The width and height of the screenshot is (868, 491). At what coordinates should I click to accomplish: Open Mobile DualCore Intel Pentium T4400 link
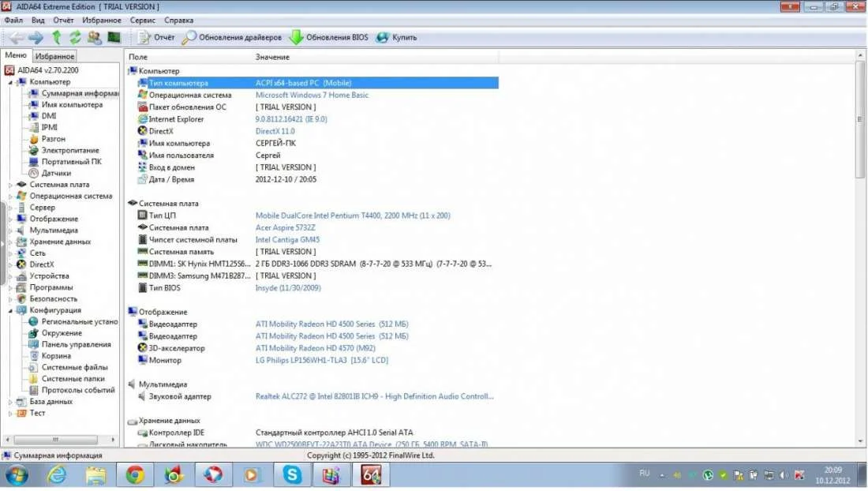coord(353,216)
